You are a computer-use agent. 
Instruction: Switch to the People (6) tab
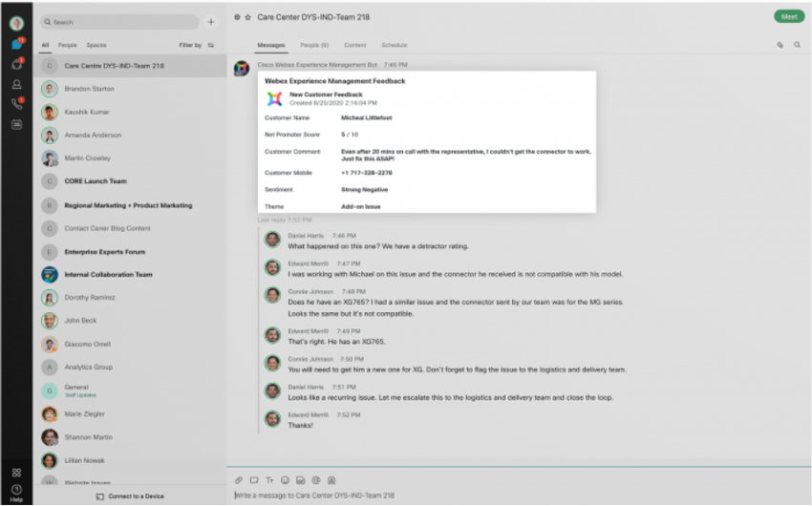coord(314,45)
